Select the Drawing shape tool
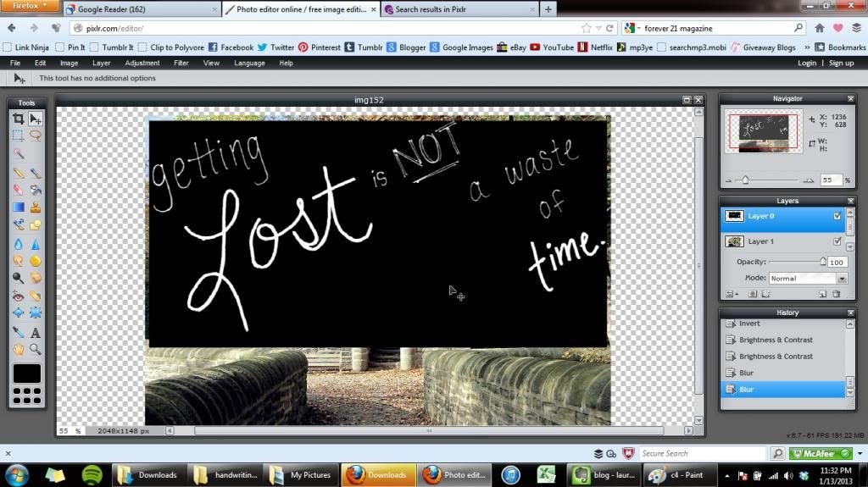Image resolution: width=868 pixels, height=487 pixels. coord(36,224)
